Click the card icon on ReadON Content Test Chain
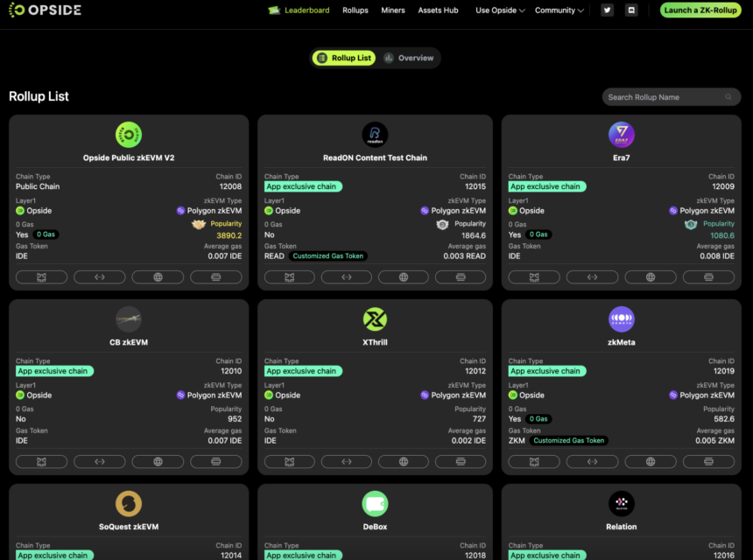 461,276
